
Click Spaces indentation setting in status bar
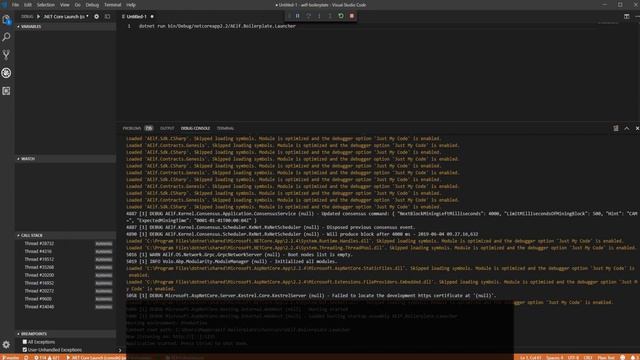coord(554,358)
